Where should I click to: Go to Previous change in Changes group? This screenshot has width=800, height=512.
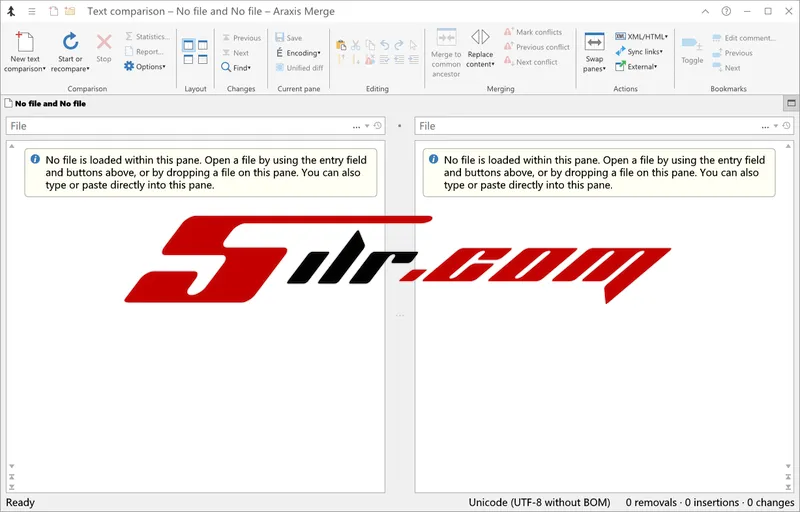241,38
